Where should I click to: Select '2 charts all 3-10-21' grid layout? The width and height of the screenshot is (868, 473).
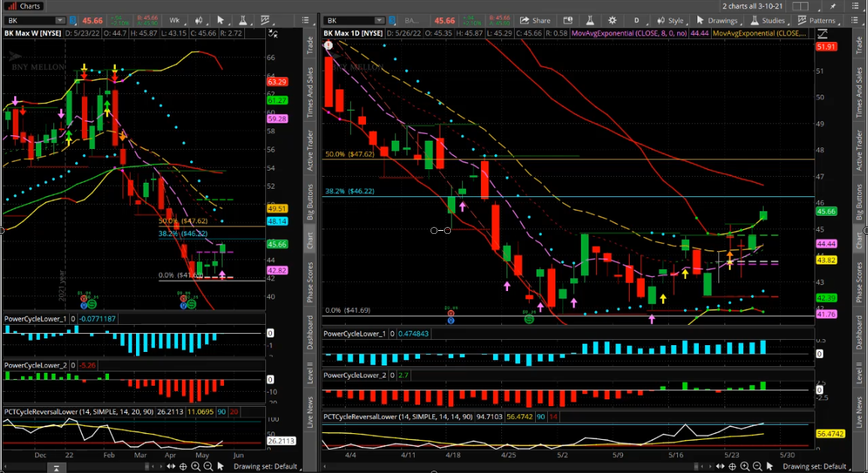[752, 6]
